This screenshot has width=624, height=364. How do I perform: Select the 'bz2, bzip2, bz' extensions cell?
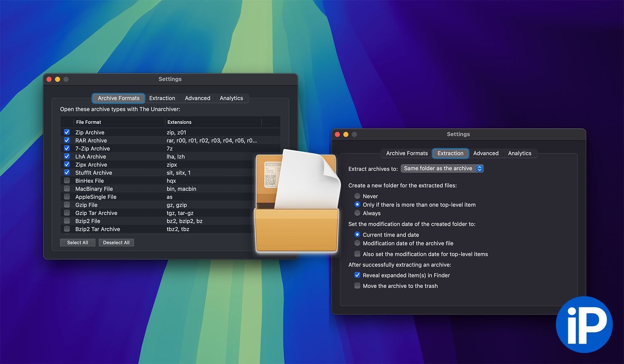coord(185,221)
